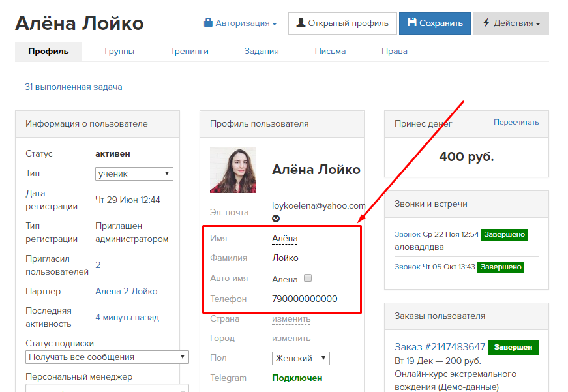The height and width of the screenshot is (392, 568).
Task: Open the Задания tab
Action: [262, 51]
